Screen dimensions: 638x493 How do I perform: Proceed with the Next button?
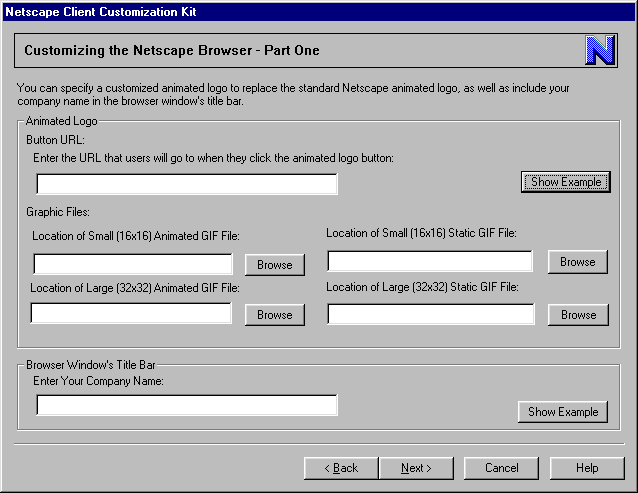point(415,468)
